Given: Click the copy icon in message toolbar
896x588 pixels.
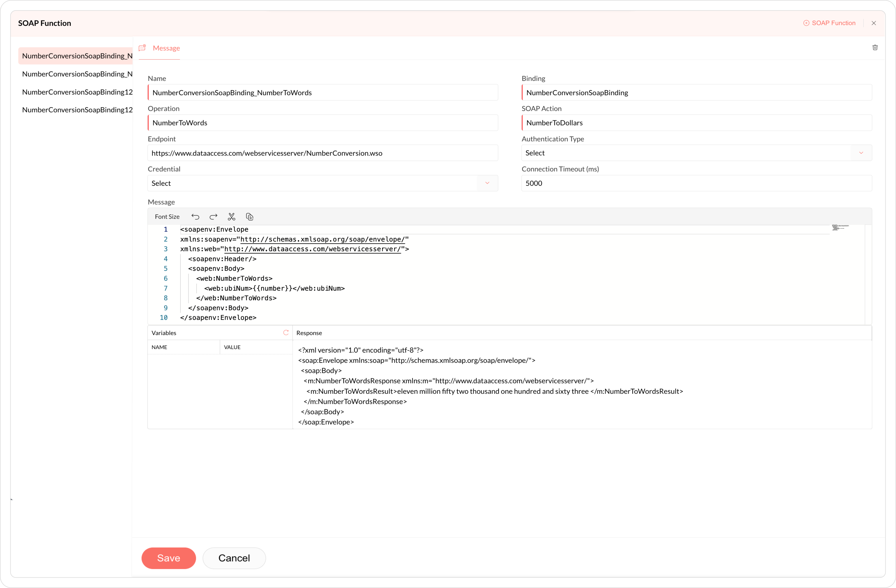Looking at the screenshot, I should click(250, 217).
